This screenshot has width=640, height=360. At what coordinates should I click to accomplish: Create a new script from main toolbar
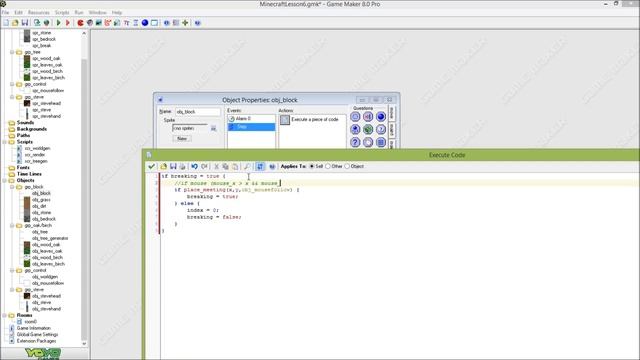point(117,23)
